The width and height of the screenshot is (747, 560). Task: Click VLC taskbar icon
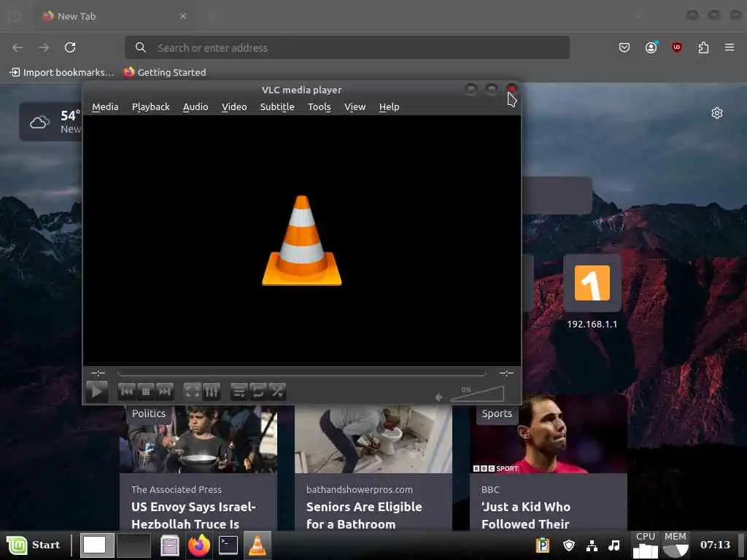(x=258, y=545)
